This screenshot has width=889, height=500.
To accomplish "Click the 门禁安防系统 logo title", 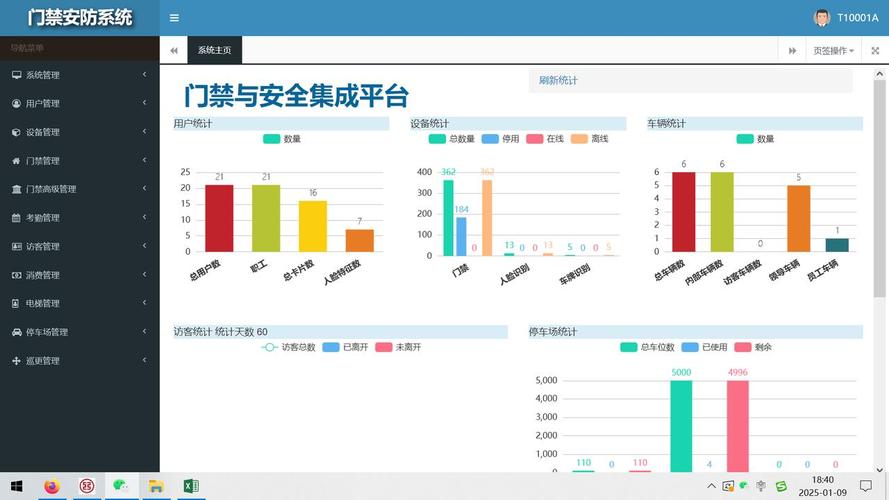I will tap(80, 18).
